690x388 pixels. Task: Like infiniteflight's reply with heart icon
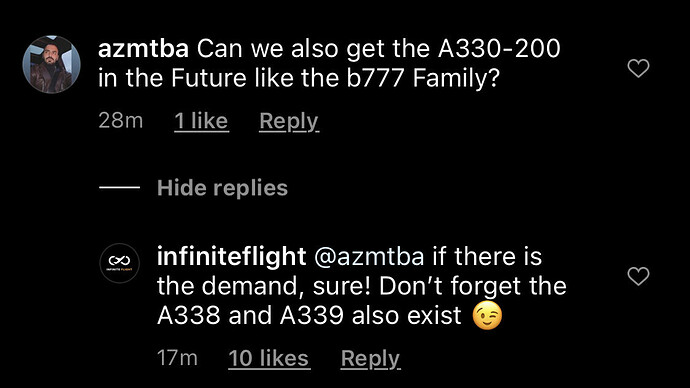tap(638, 276)
